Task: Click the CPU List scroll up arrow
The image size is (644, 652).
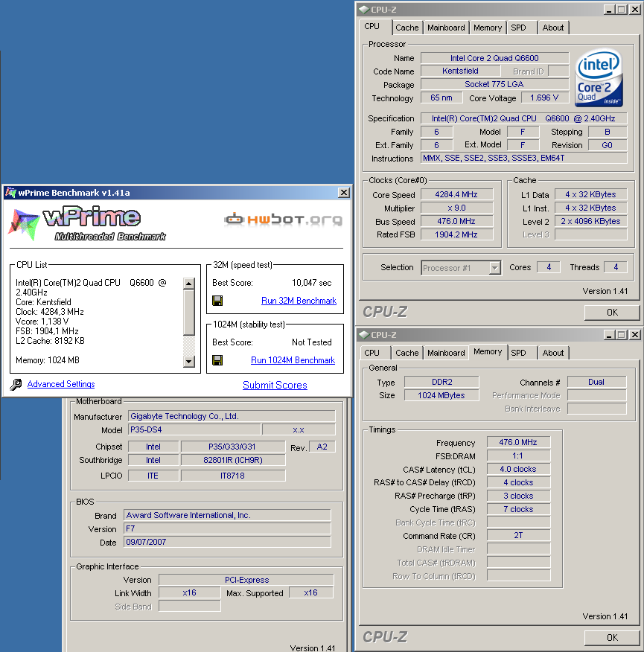Action: coord(189,284)
